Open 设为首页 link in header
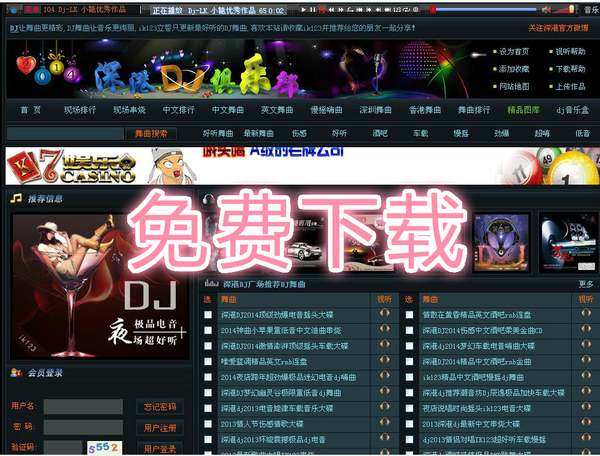 (x=513, y=51)
